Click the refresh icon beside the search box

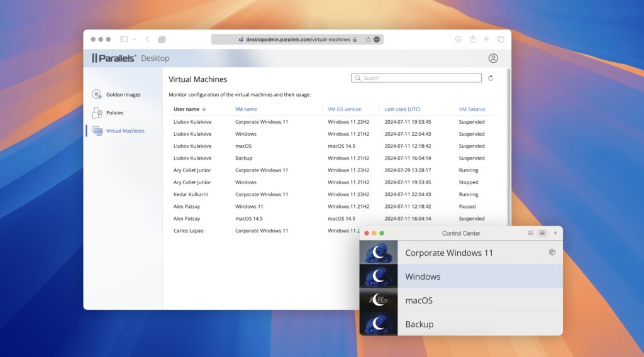pos(491,78)
